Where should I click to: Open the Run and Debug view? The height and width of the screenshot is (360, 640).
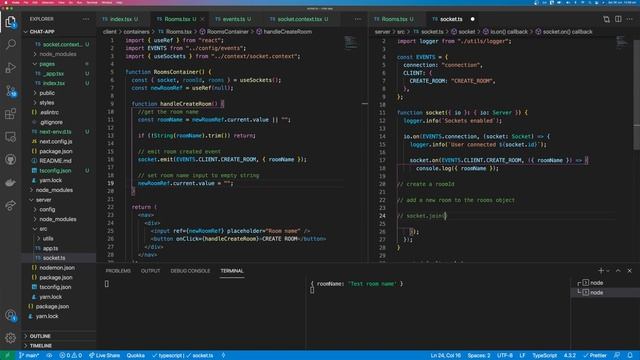click(11, 67)
